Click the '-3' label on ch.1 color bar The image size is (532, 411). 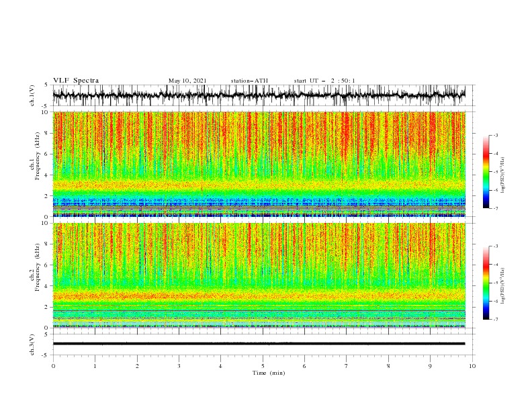(496, 135)
